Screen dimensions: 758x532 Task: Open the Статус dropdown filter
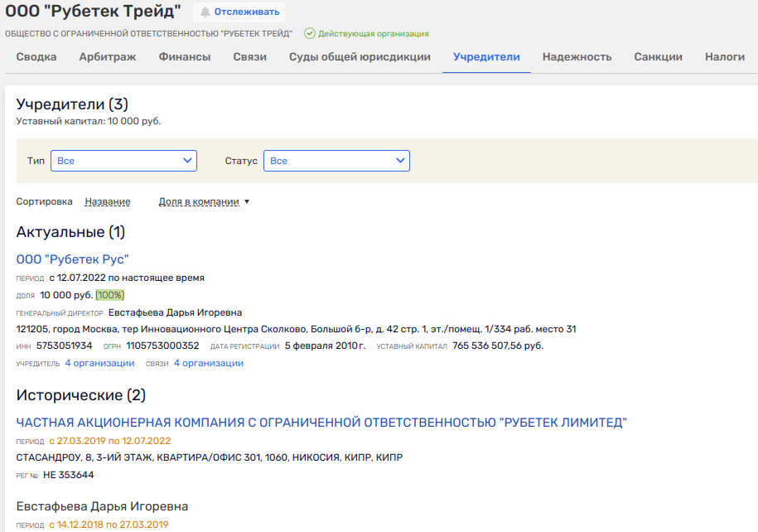(336, 161)
